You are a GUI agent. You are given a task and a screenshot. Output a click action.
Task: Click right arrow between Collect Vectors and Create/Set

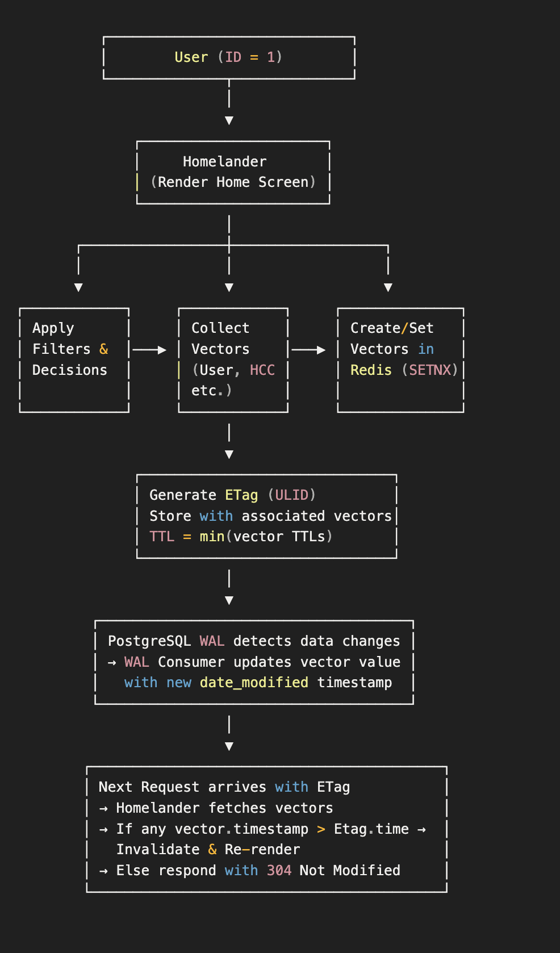tap(309, 350)
